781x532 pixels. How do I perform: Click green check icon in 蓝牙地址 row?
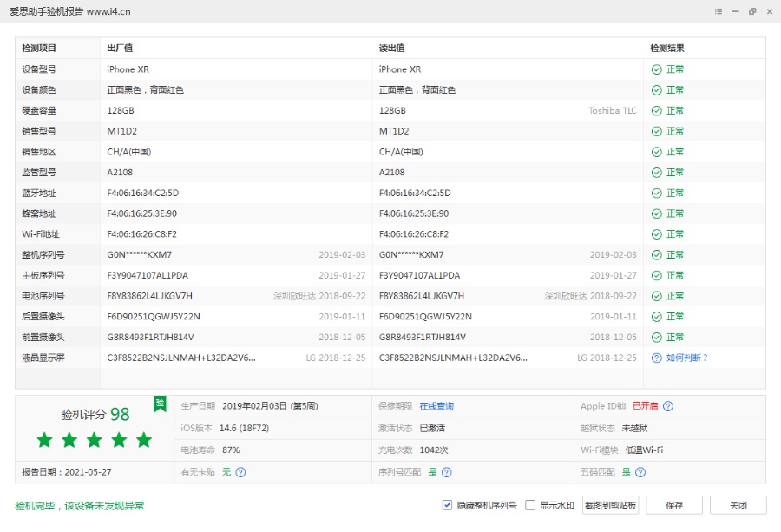pos(657,193)
